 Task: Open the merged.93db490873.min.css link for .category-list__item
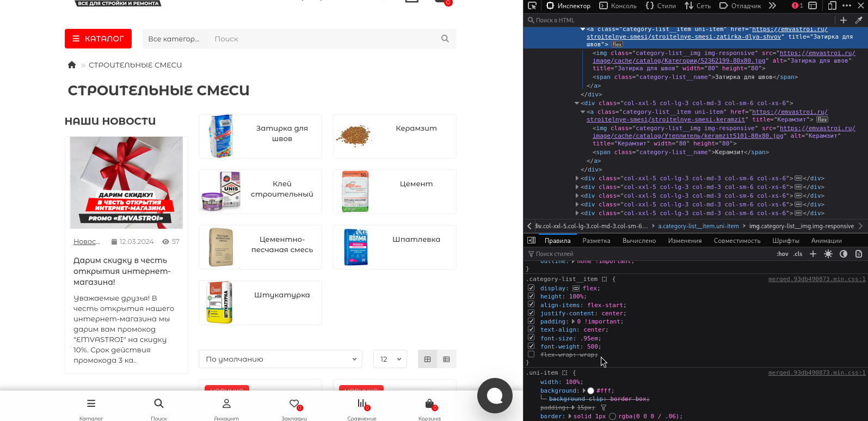[x=816, y=279]
